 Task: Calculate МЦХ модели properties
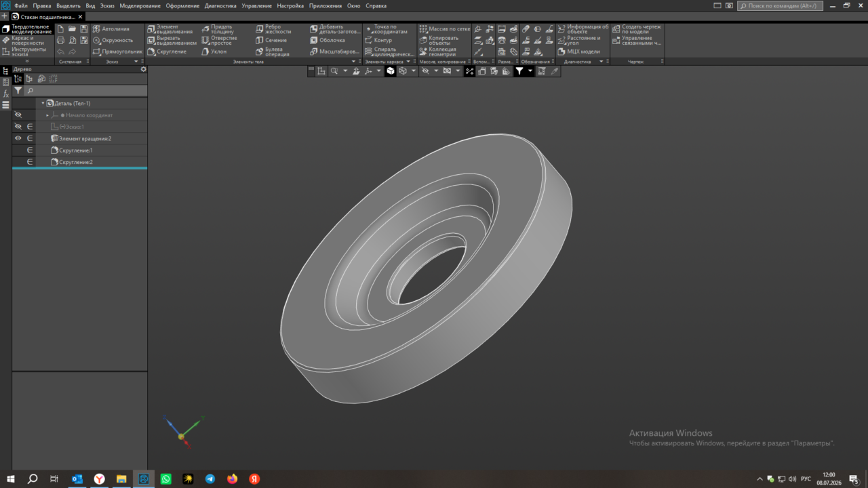coord(579,52)
